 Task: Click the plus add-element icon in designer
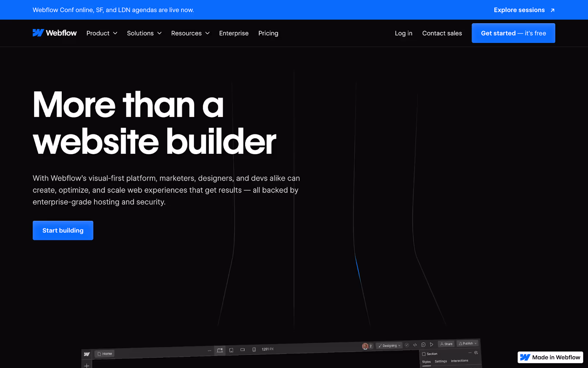[x=87, y=365]
